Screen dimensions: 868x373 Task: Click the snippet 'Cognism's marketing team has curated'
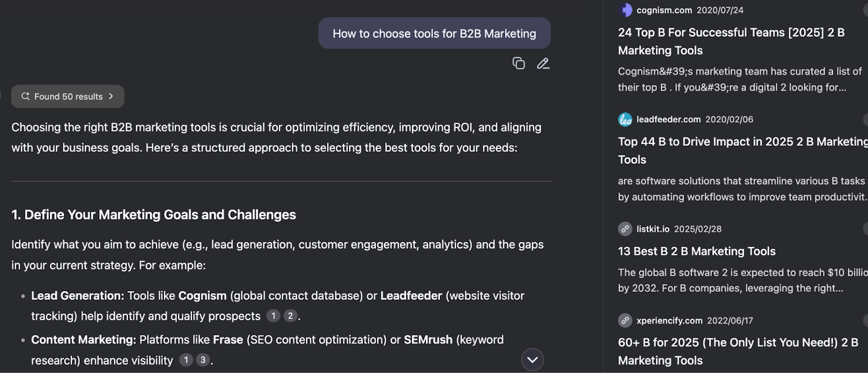coord(739,79)
